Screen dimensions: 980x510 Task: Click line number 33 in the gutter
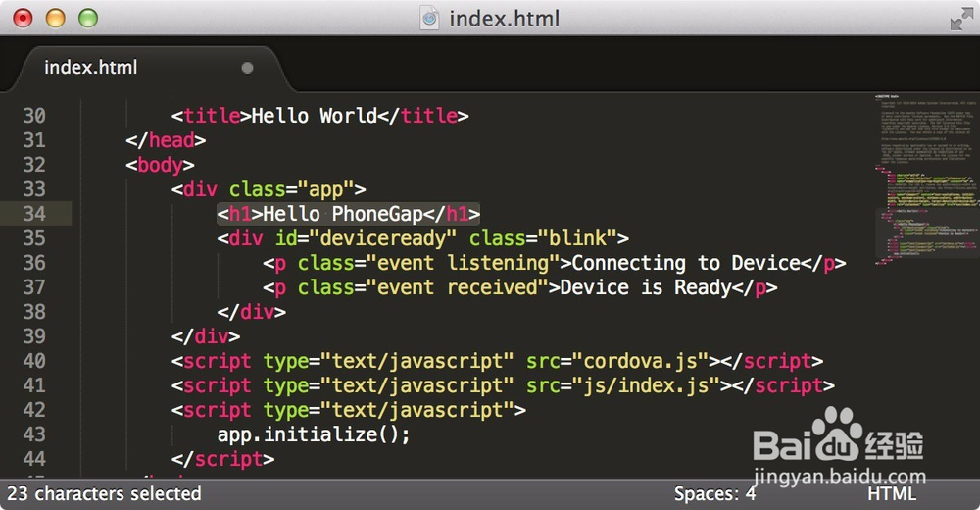pyautogui.click(x=34, y=189)
